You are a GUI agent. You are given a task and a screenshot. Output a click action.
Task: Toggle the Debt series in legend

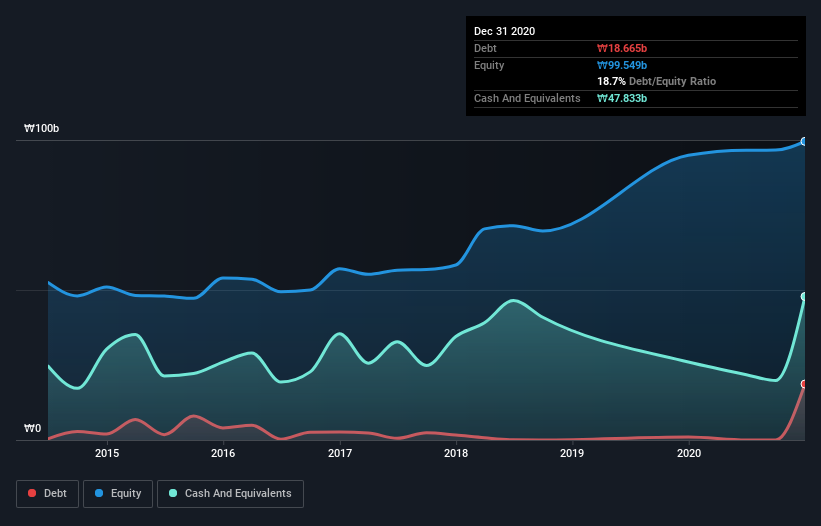[47, 494]
